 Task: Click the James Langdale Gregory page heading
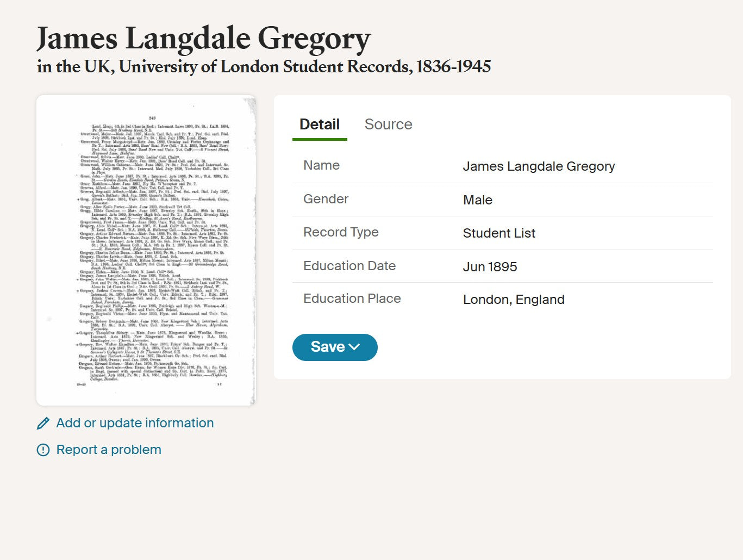click(x=204, y=39)
